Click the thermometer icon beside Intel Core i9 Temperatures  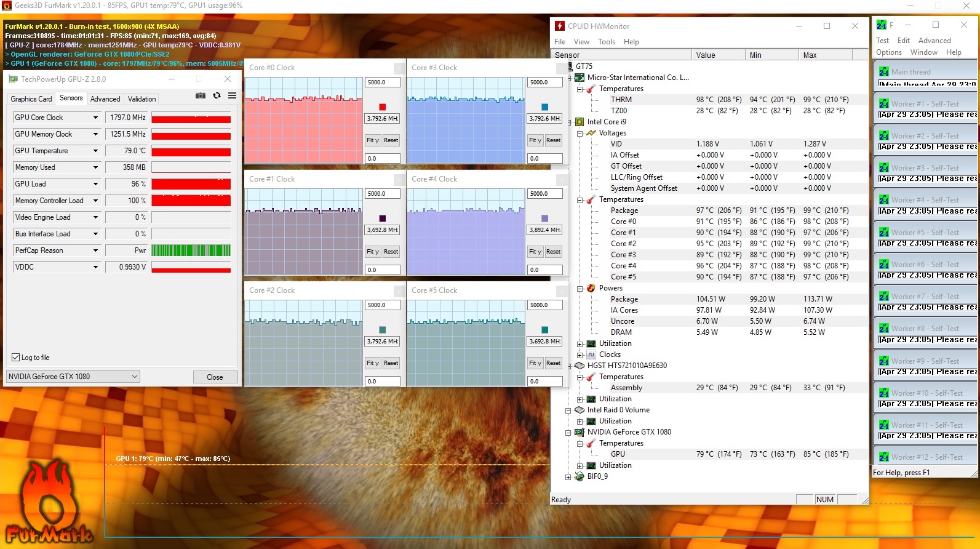pyautogui.click(x=591, y=199)
